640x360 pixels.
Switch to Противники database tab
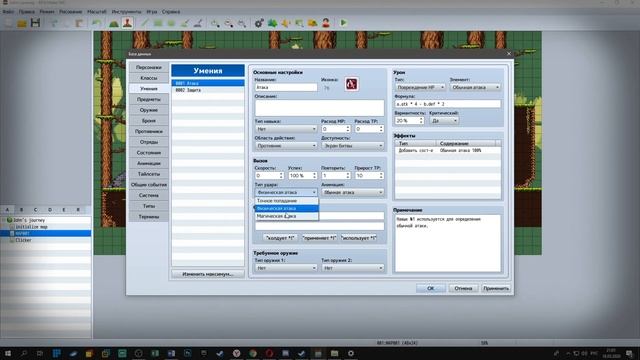149,131
